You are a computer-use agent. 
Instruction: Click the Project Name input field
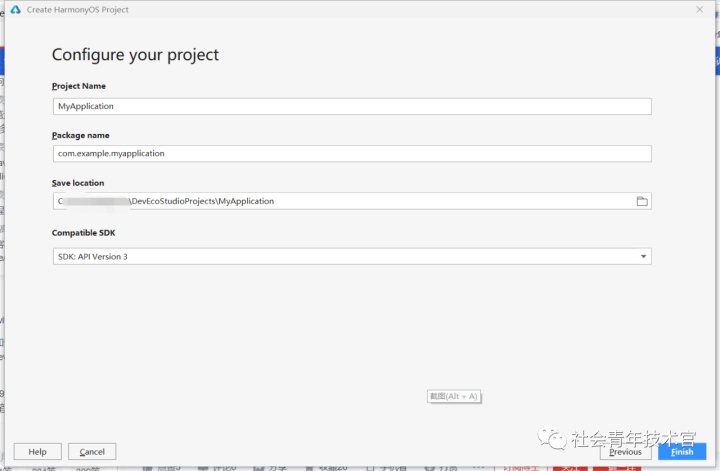pos(352,107)
